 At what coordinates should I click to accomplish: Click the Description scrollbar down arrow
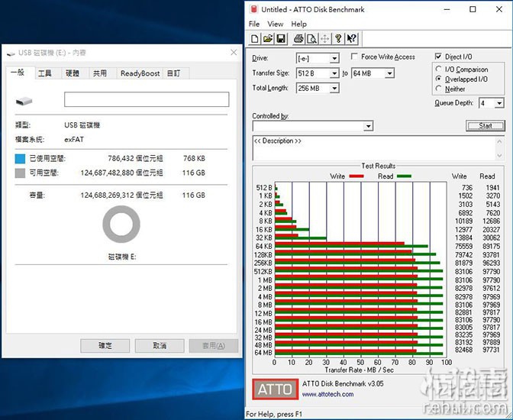click(x=499, y=155)
